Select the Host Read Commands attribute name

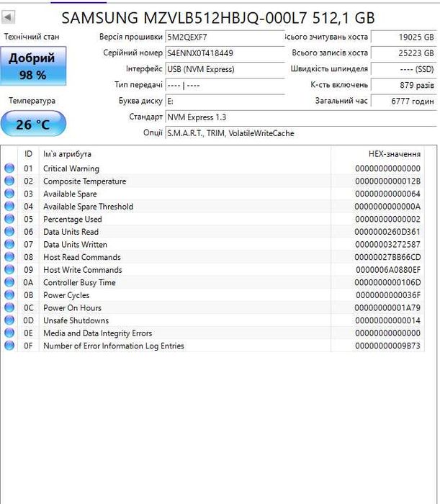(82, 257)
